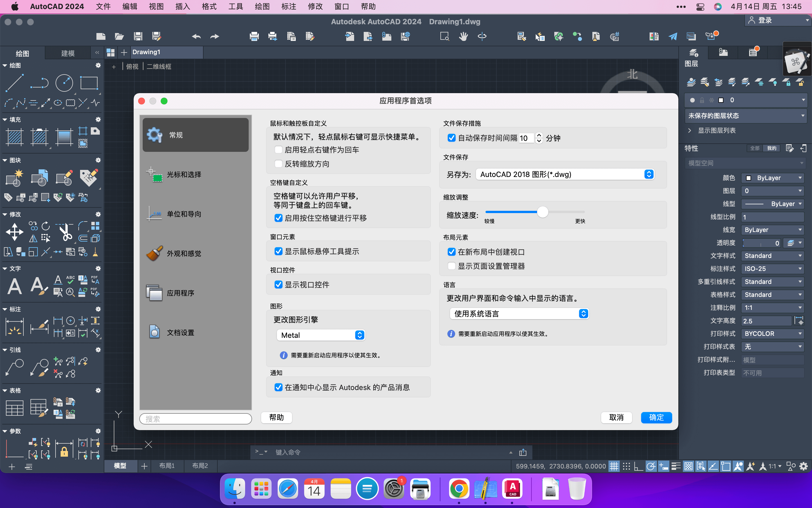Choose the Hatch fill tool

click(15, 137)
